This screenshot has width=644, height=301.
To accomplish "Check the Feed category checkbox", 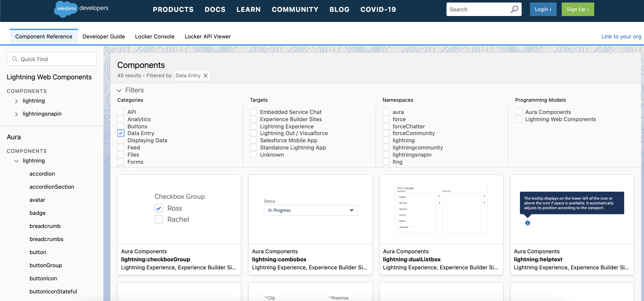I will pos(121,148).
